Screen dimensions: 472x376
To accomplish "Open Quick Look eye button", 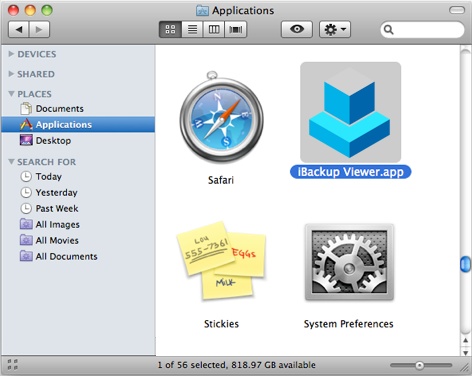I will 297,29.
